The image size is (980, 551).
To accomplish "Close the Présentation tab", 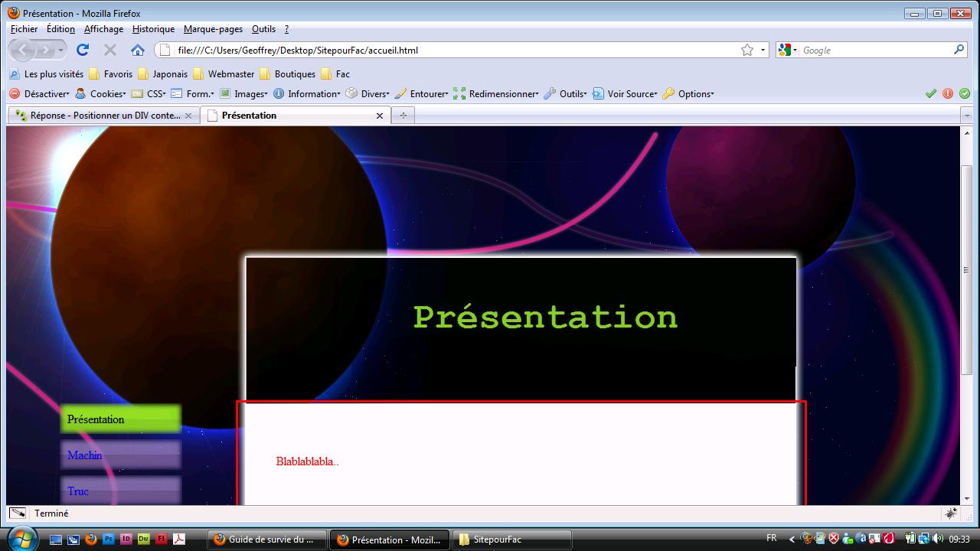I will (380, 116).
